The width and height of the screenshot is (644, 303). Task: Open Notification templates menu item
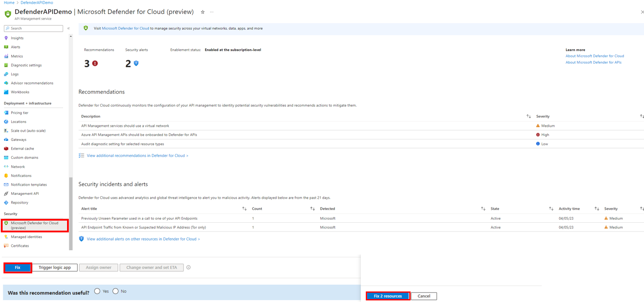pyautogui.click(x=29, y=184)
